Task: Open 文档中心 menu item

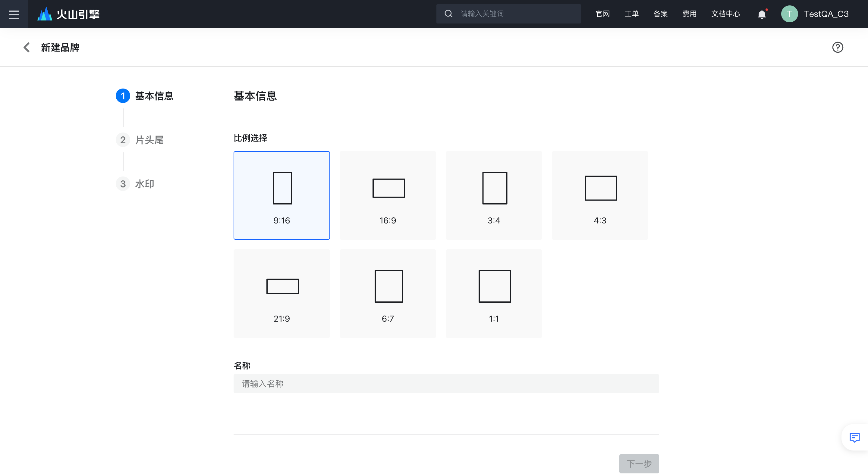Action: pos(725,14)
